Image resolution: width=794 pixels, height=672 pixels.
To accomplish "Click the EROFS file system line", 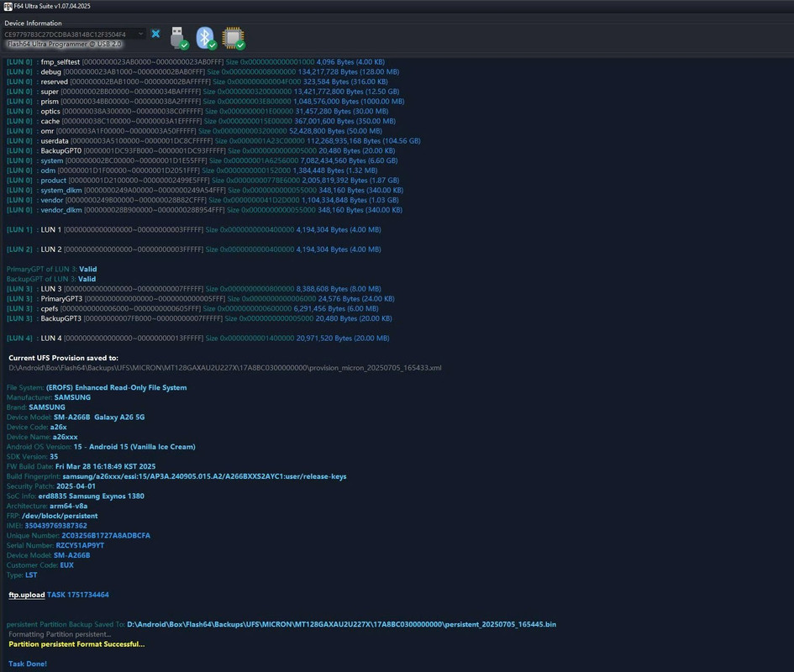I will click(x=97, y=387).
